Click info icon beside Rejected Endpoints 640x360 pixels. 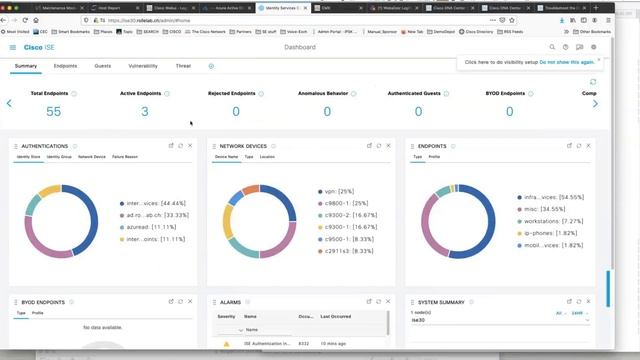[x=261, y=94]
